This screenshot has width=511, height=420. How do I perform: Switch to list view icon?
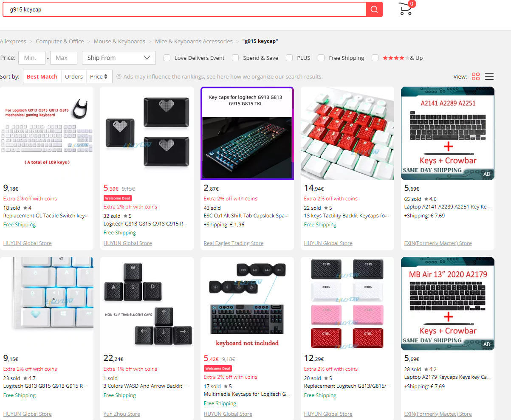click(489, 76)
